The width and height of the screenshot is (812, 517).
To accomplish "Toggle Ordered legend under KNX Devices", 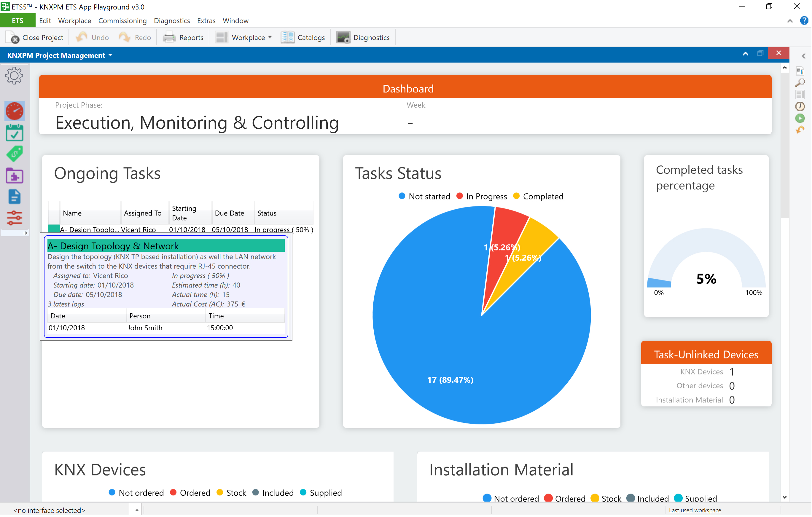I will click(190, 493).
